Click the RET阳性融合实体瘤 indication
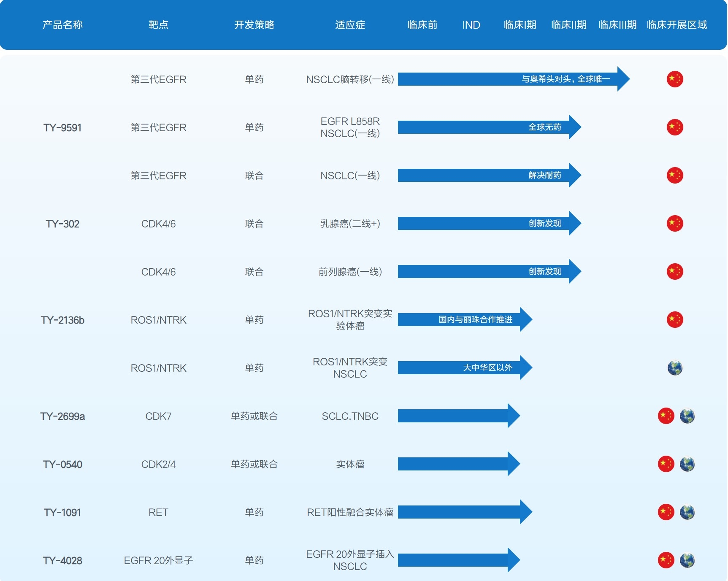Image resolution: width=728 pixels, height=581 pixels. click(x=350, y=512)
